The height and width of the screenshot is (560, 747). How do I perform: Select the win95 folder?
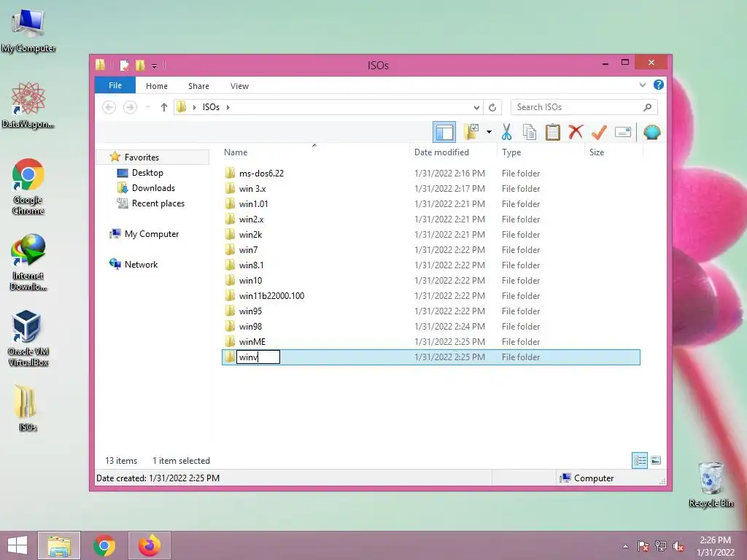(430, 311)
